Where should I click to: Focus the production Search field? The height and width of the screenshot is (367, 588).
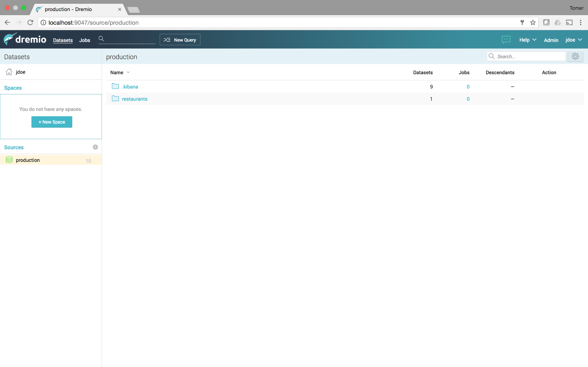[530, 56]
